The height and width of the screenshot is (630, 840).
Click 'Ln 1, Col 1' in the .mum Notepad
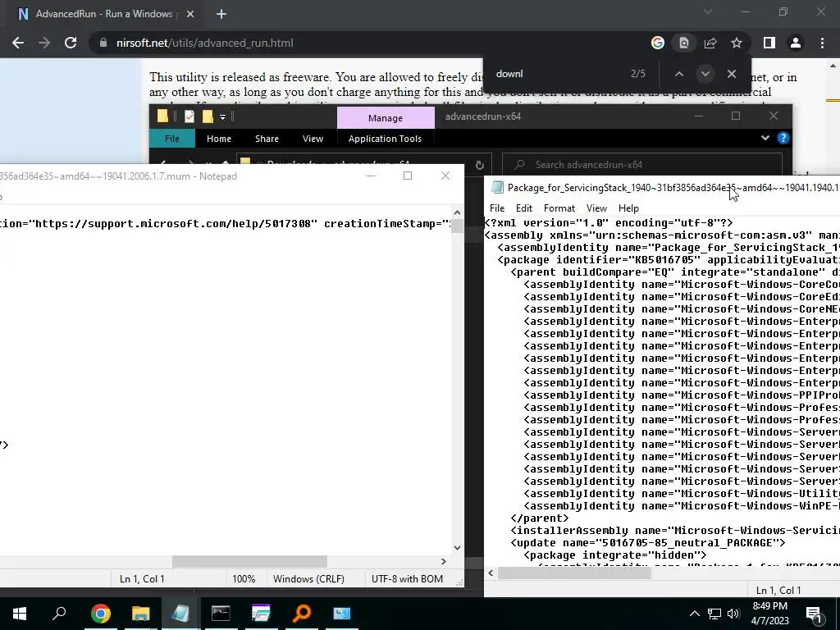142,578
